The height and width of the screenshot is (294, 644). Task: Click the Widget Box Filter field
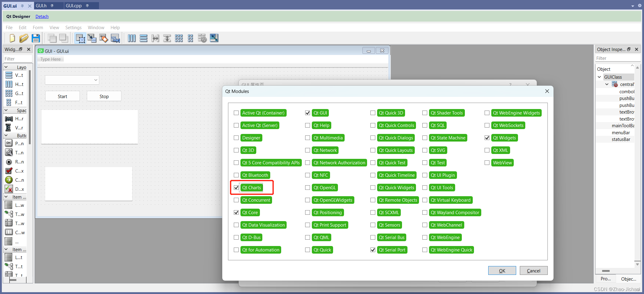tap(18, 59)
